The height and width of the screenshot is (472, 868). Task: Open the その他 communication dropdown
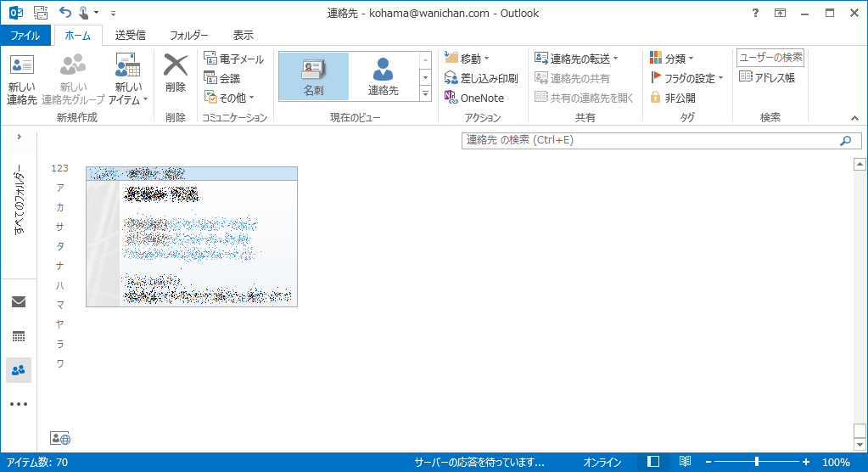coord(228,98)
